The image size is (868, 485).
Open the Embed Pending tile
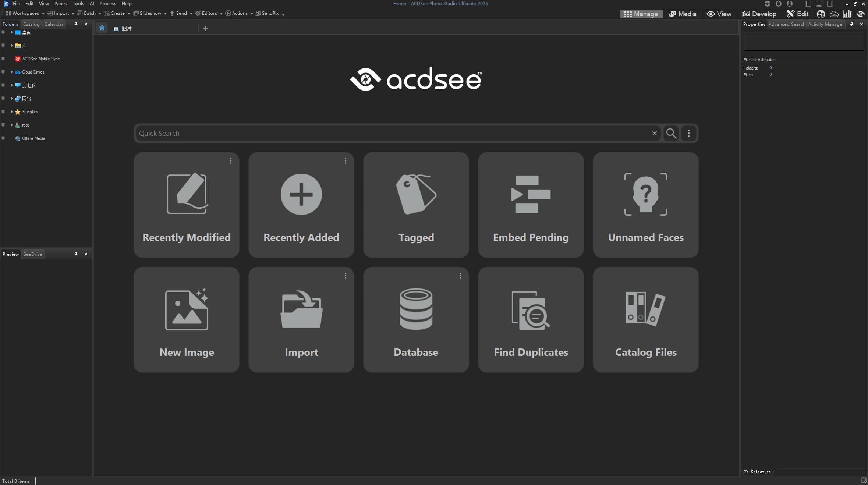(531, 205)
